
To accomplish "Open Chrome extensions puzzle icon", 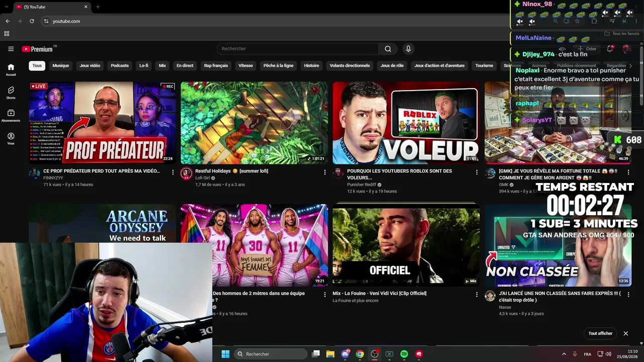I will pyautogui.click(x=594, y=21).
